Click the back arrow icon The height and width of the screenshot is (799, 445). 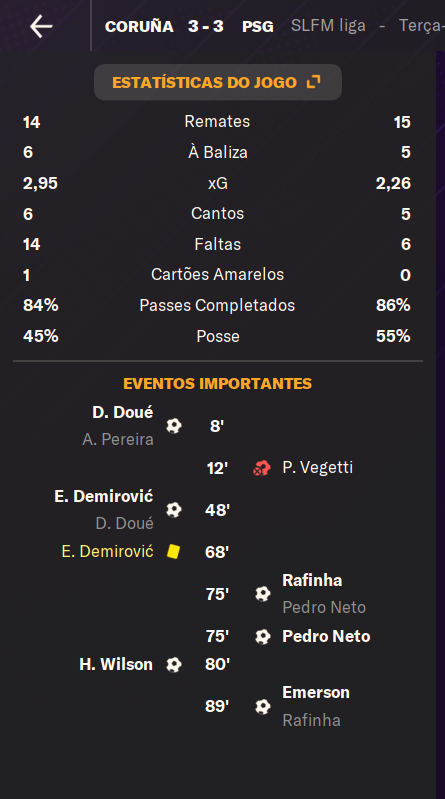[41, 26]
